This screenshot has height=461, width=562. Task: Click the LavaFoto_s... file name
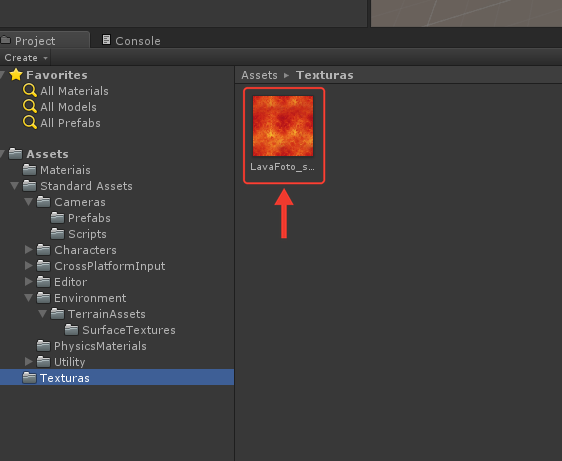tap(282, 167)
